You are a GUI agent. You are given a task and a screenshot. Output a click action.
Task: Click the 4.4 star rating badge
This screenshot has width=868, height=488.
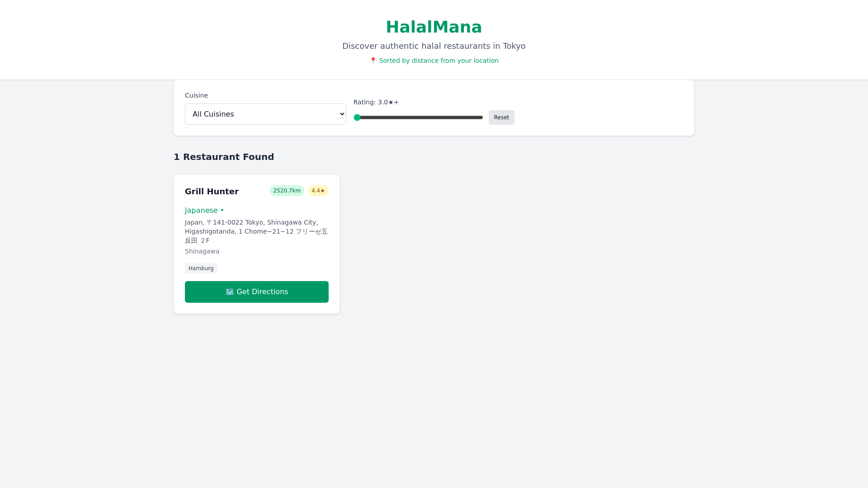[318, 191]
